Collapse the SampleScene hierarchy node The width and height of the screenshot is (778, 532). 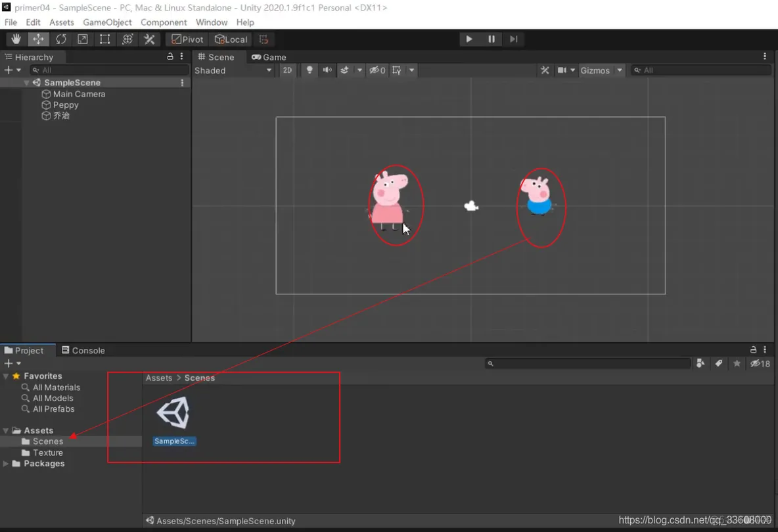pyautogui.click(x=26, y=83)
